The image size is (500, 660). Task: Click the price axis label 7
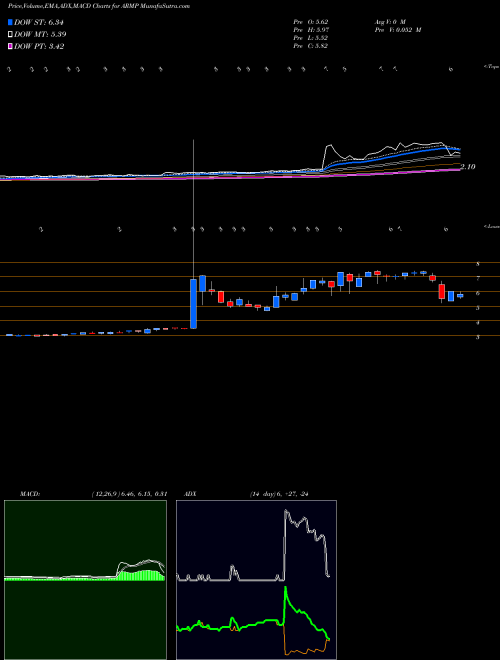click(x=478, y=279)
